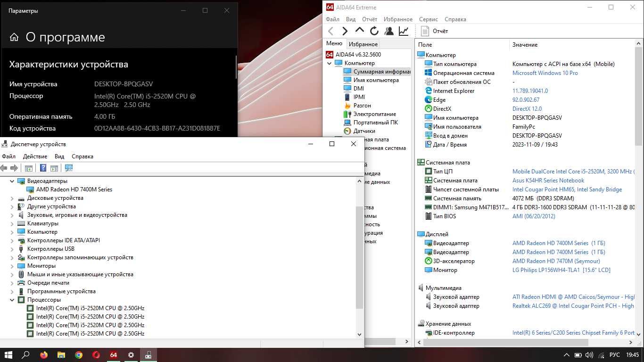Collapse Видеоадаптеры in Device Manager
This screenshot has height=362, width=644.
(12, 181)
